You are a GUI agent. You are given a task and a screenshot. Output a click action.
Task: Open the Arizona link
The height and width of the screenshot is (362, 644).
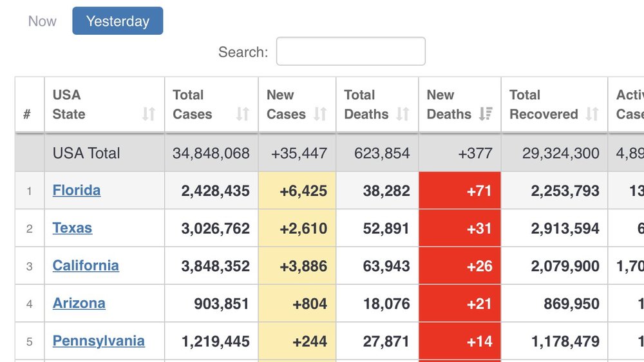tap(79, 303)
